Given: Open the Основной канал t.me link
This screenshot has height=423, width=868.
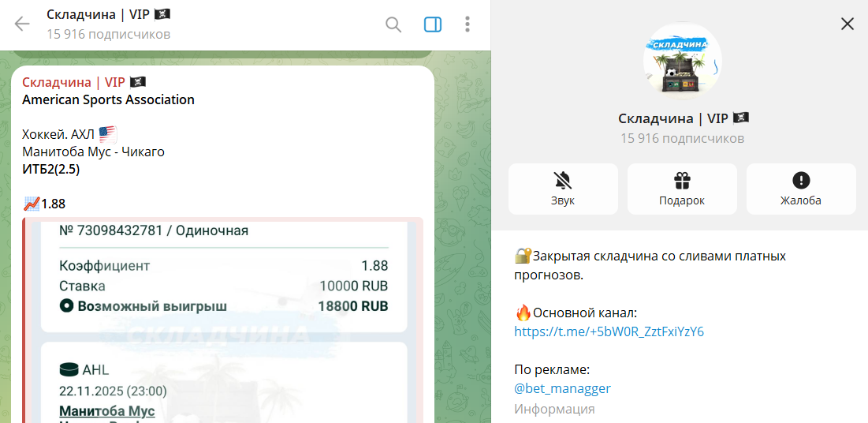Looking at the screenshot, I should tap(609, 331).
